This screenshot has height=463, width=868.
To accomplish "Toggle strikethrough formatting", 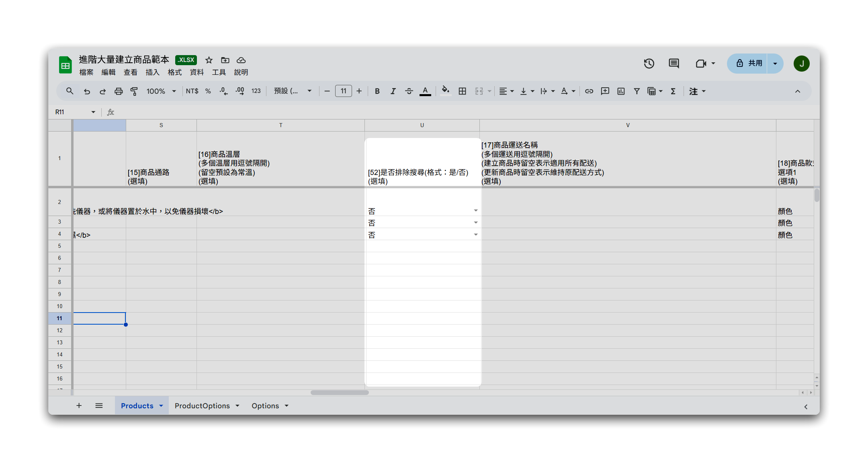I will click(409, 91).
